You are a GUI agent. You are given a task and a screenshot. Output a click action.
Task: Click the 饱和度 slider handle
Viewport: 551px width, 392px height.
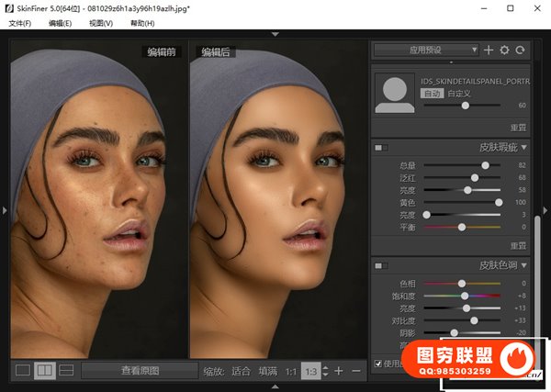pos(465,297)
